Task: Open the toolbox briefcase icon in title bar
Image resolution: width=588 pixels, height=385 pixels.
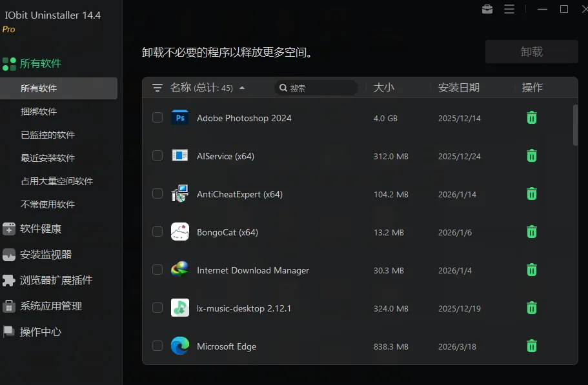Action: (x=487, y=9)
